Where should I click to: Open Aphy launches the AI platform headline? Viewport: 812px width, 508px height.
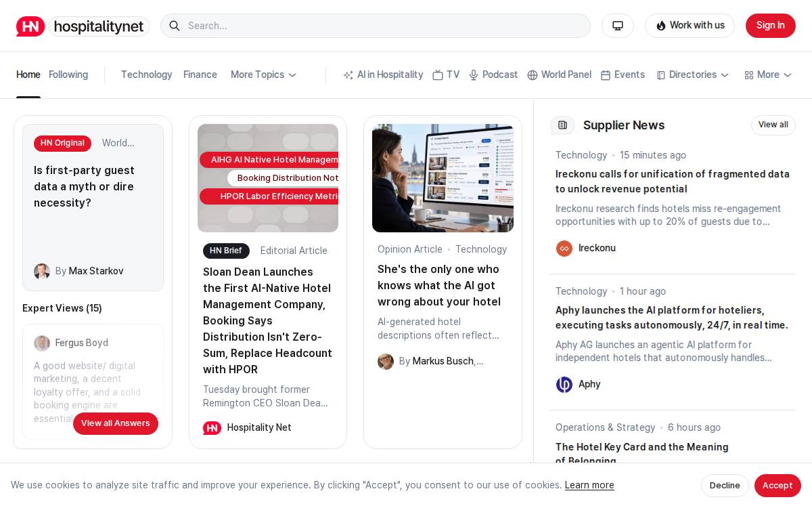click(x=672, y=318)
